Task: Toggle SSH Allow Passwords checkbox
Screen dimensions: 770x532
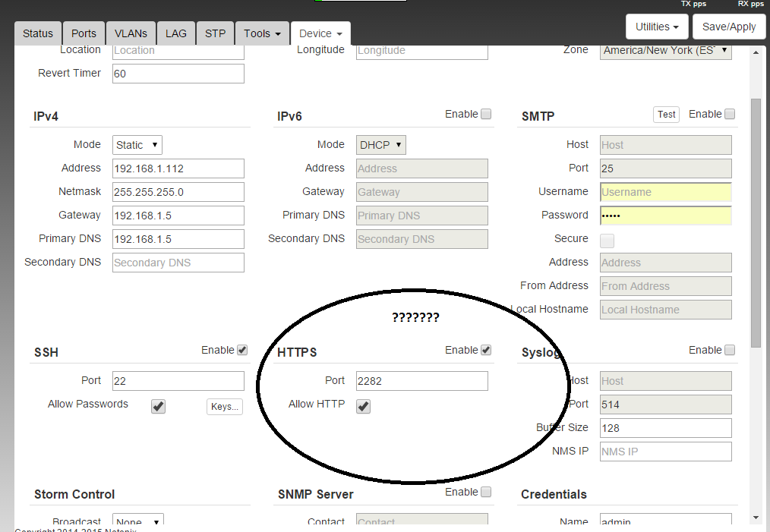Action: click(x=158, y=406)
